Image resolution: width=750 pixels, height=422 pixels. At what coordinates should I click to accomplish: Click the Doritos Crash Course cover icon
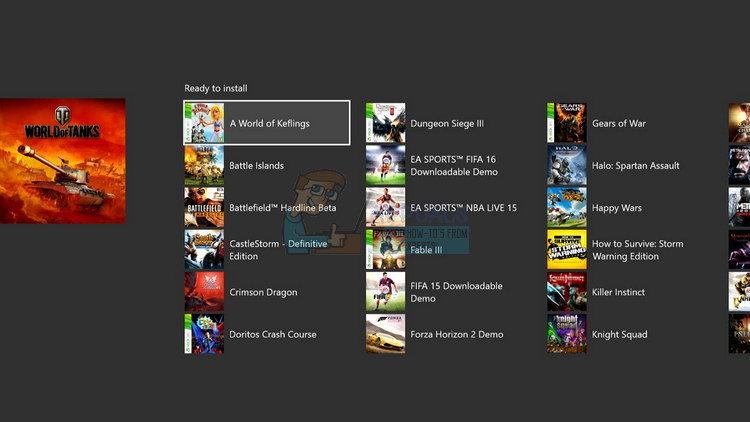pos(204,334)
